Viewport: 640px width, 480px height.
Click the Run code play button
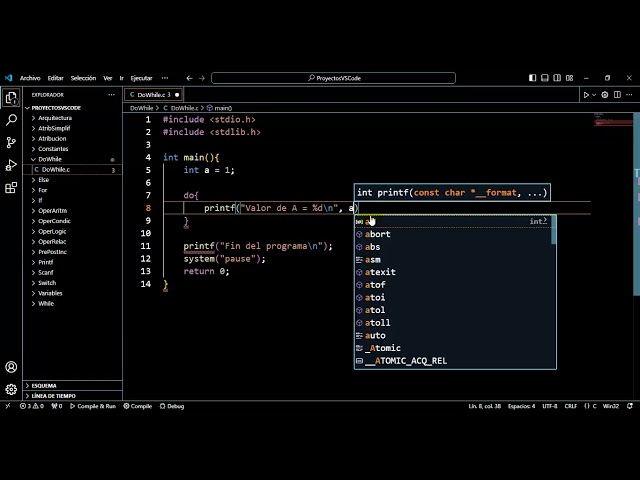pos(587,95)
